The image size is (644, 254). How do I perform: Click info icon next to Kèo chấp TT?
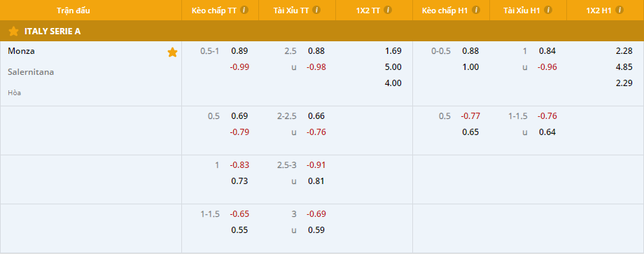pos(244,10)
